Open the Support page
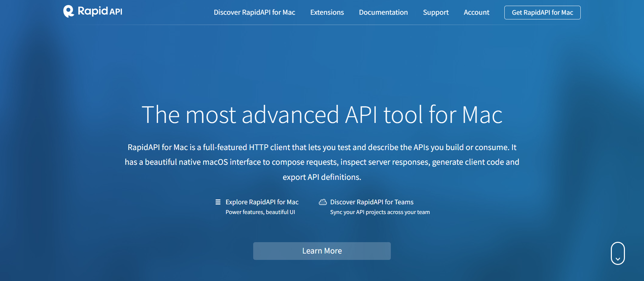 436,12
